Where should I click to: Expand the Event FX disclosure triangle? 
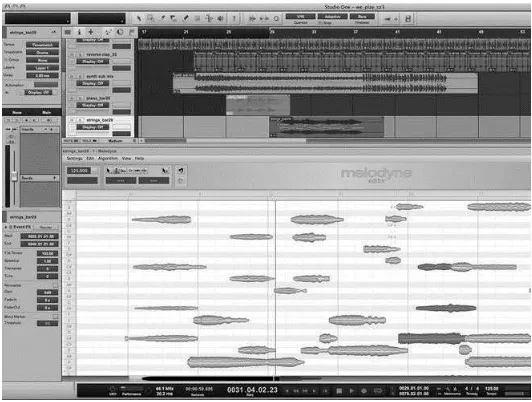click(5, 227)
